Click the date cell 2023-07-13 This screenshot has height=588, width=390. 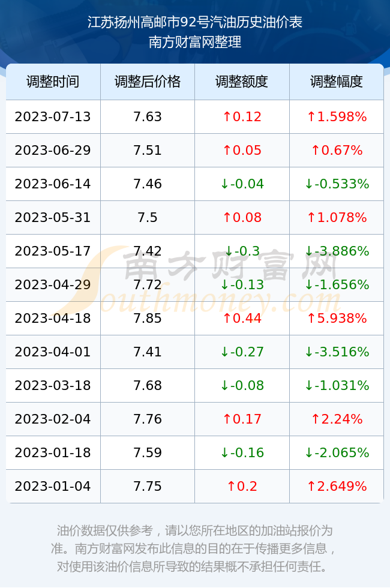53,116
